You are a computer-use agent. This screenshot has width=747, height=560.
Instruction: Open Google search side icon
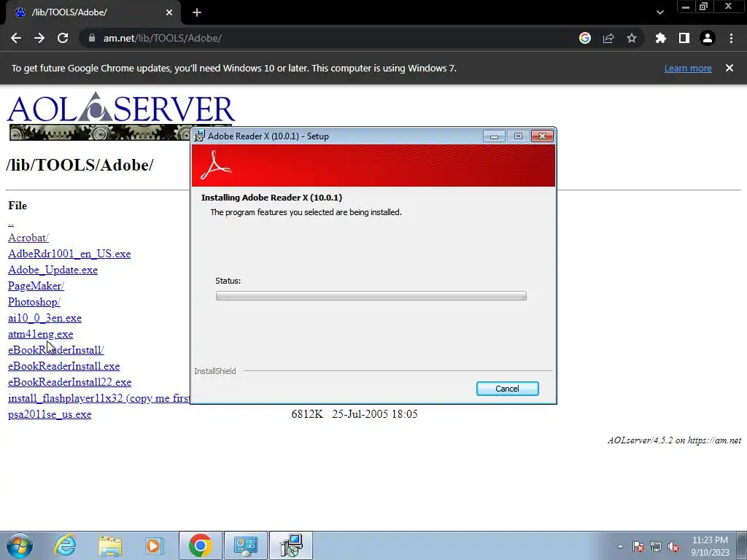[585, 38]
